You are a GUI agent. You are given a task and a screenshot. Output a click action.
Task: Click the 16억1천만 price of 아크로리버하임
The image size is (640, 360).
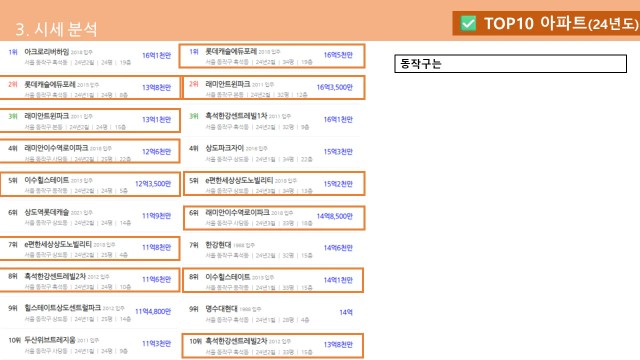(156, 56)
